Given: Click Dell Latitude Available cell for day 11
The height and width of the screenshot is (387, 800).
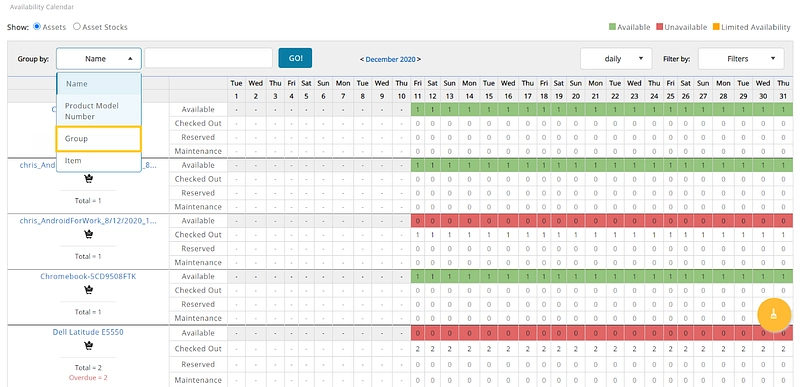Looking at the screenshot, I should 417,333.
